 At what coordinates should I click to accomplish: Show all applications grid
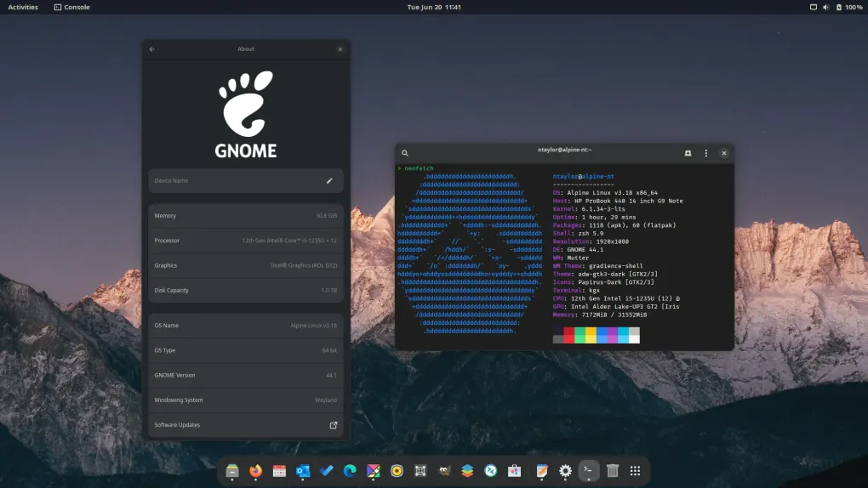tap(635, 471)
